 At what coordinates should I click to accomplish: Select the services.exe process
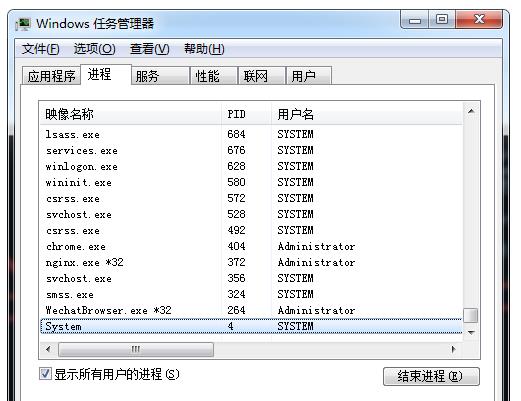point(251,150)
